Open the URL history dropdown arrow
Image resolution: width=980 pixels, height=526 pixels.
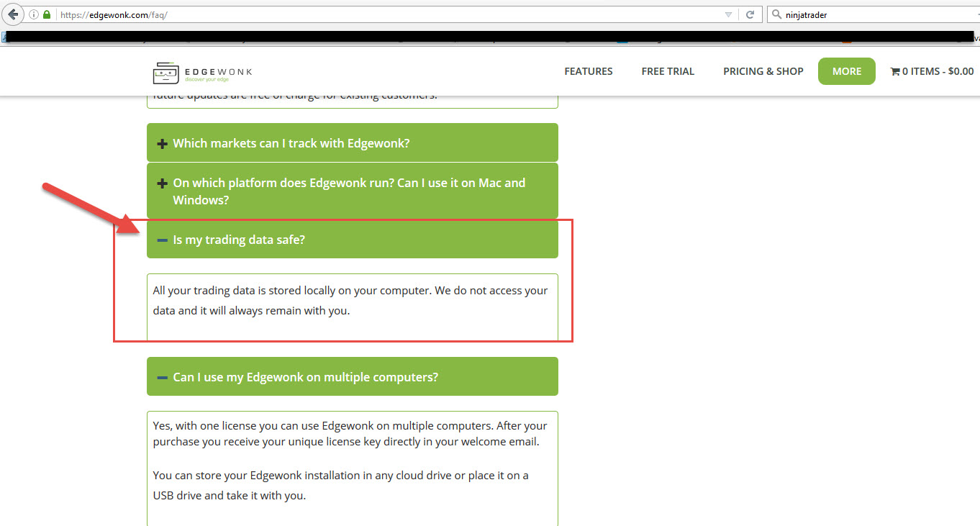coord(729,14)
